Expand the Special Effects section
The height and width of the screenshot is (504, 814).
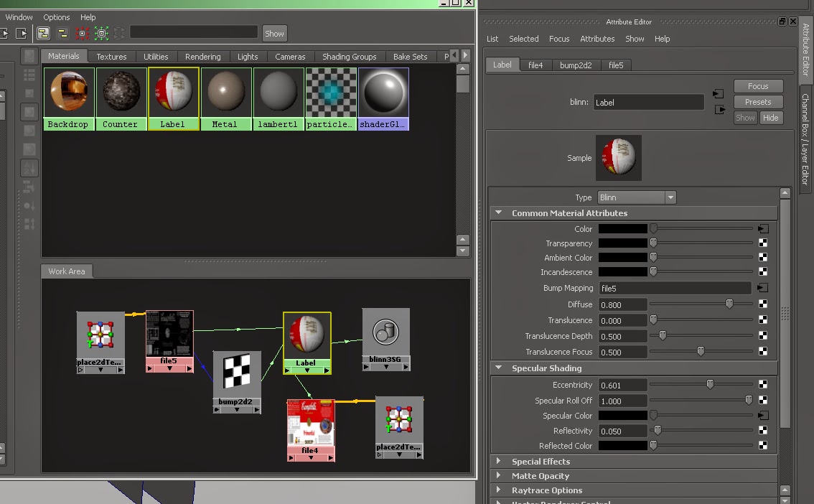(x=543, y=461)
